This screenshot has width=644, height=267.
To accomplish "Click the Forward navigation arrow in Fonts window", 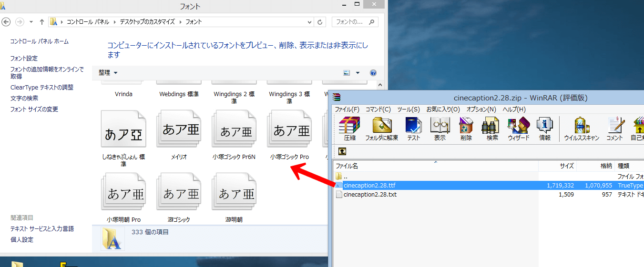I will click(x=20, y=22).
